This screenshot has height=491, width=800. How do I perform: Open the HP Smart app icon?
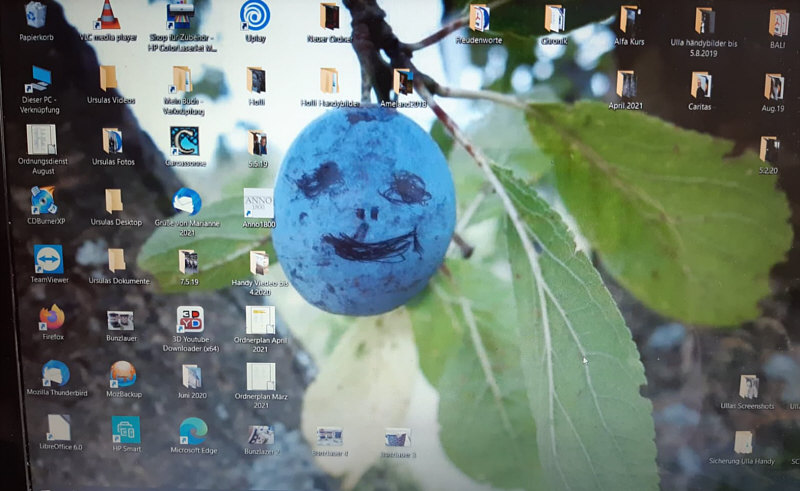coord(126,430)
